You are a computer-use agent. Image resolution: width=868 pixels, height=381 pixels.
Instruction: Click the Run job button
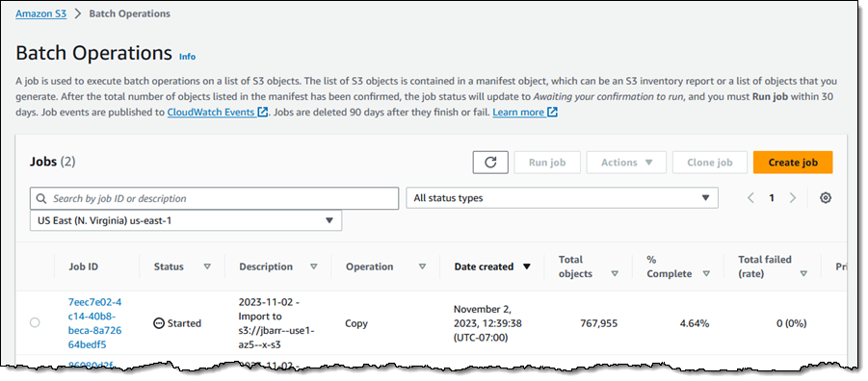point(547,163)
